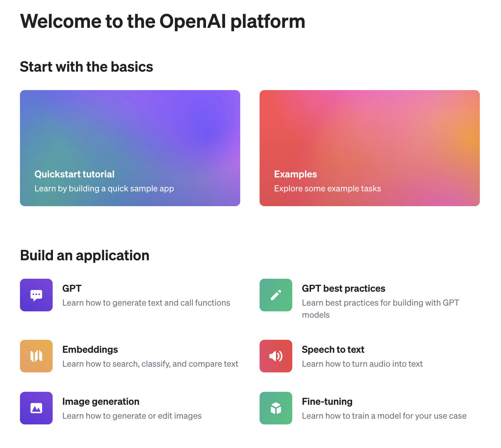
Task: Open the Examples card
Action: point(370,148)
